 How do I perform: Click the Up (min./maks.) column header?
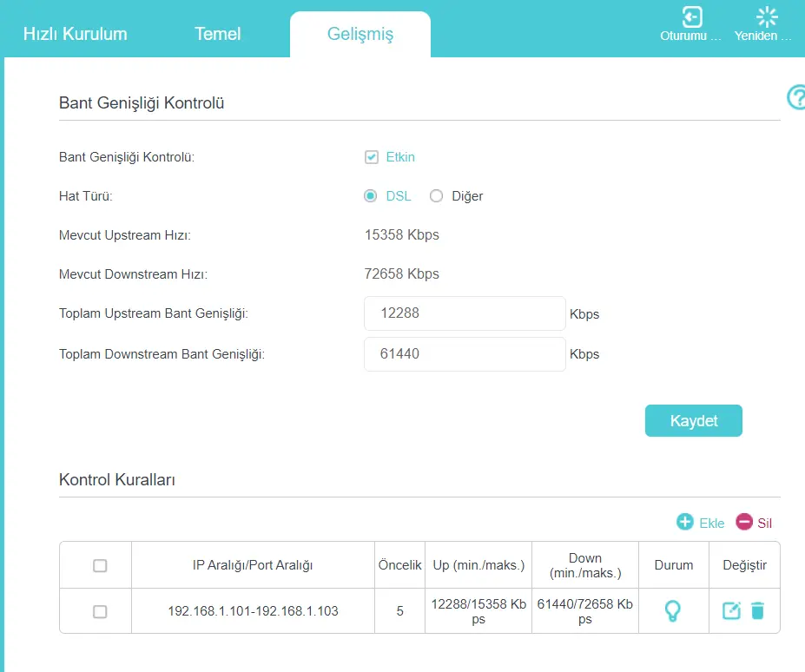tap(478, 565)
